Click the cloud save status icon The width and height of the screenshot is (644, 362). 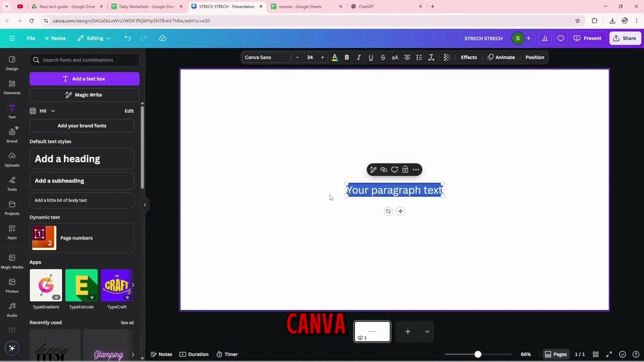click(x=163, y=38)
